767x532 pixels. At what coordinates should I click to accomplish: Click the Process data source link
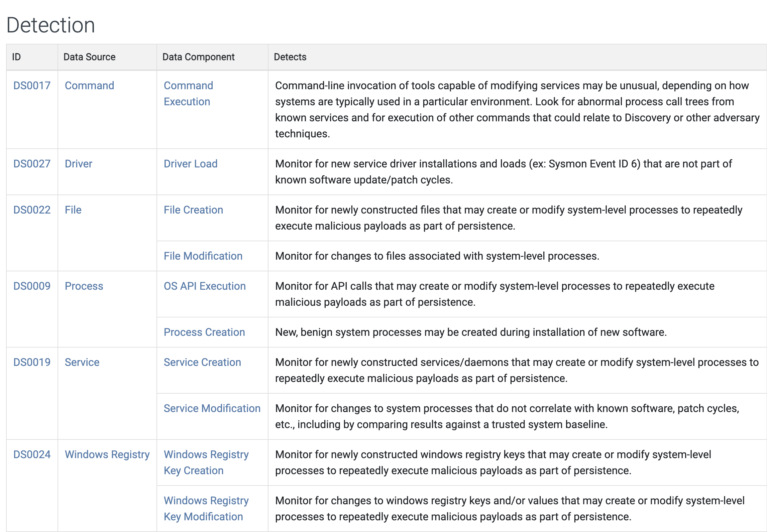[x=84, y=286]
